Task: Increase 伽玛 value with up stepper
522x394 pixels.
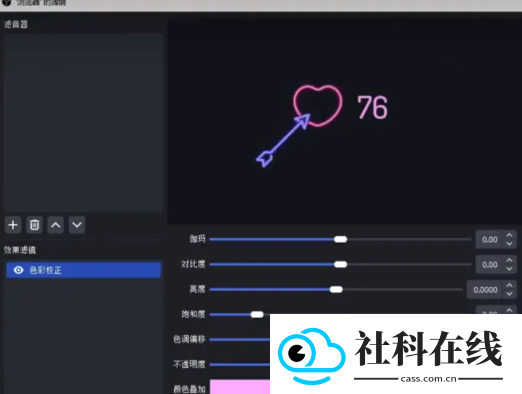Action: (x=509, y=235)
